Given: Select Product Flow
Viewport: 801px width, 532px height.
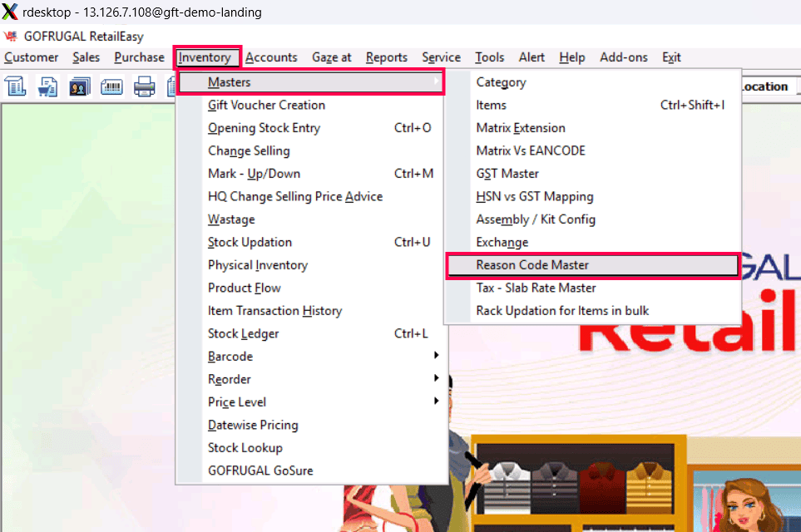Looking at the screenshot, I should coord(311,288).
